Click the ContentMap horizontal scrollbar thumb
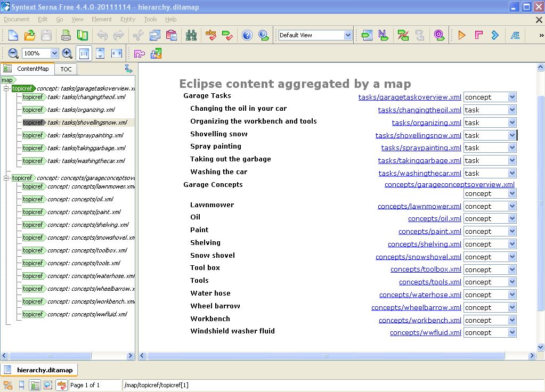 coord(50,355)
